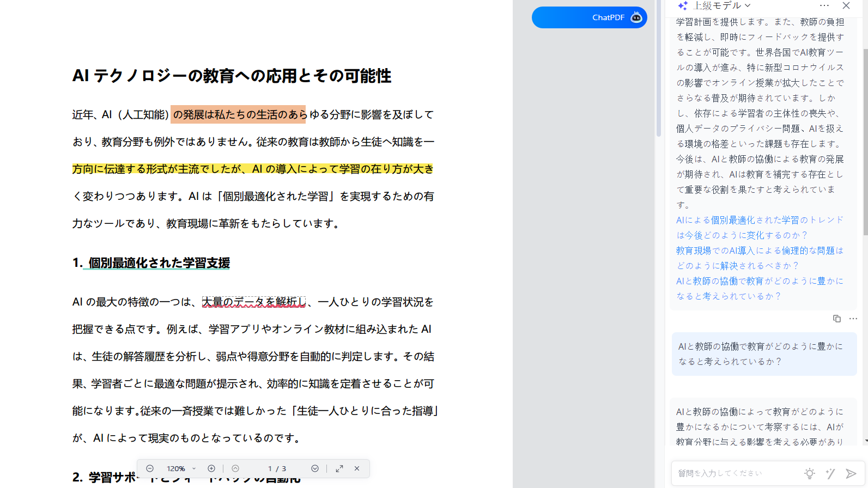Image resolution: width=868 pixels, height=488 pixels.
Task: Go to the next page arrow
Action: pyautogui.click(x=315, y=468)
